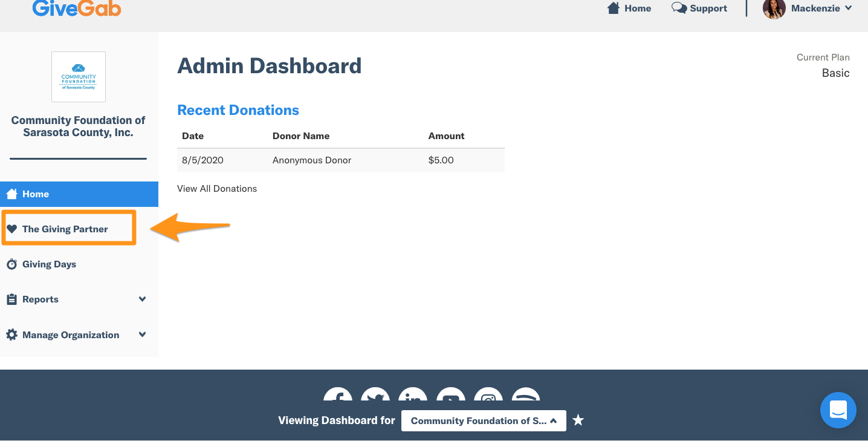Viewport: 868px width, 441px height.
Task: Click the heart icon beside The Giving Partner
Action: click(11, 229)
